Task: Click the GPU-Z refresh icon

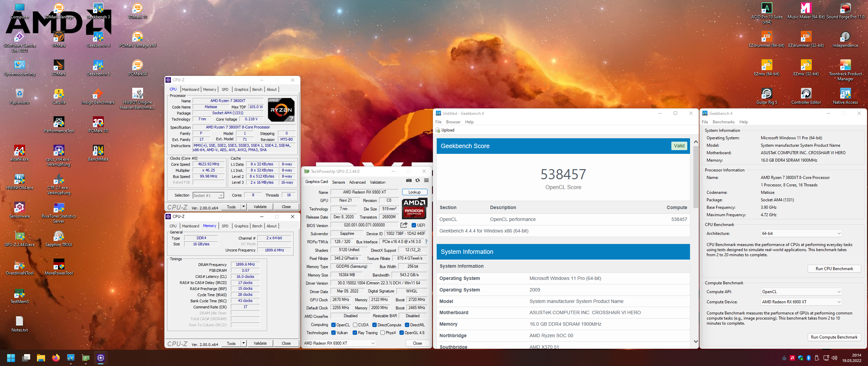Action: 418,180
